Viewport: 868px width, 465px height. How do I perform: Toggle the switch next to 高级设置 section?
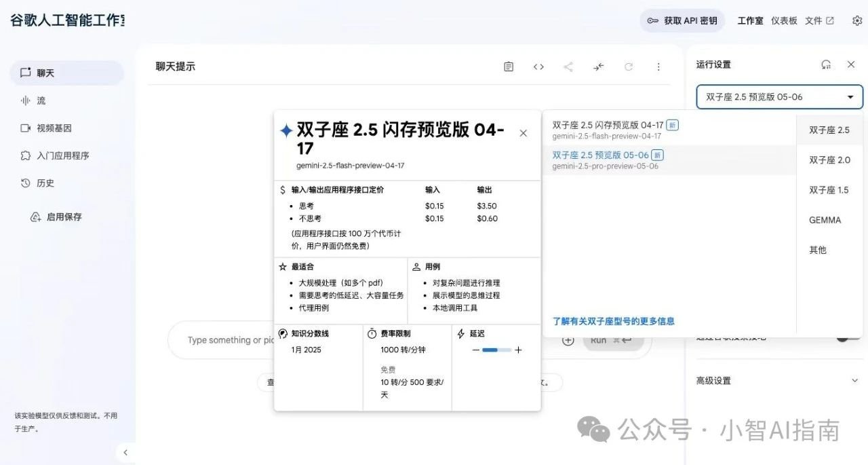(x=846, y=336)
